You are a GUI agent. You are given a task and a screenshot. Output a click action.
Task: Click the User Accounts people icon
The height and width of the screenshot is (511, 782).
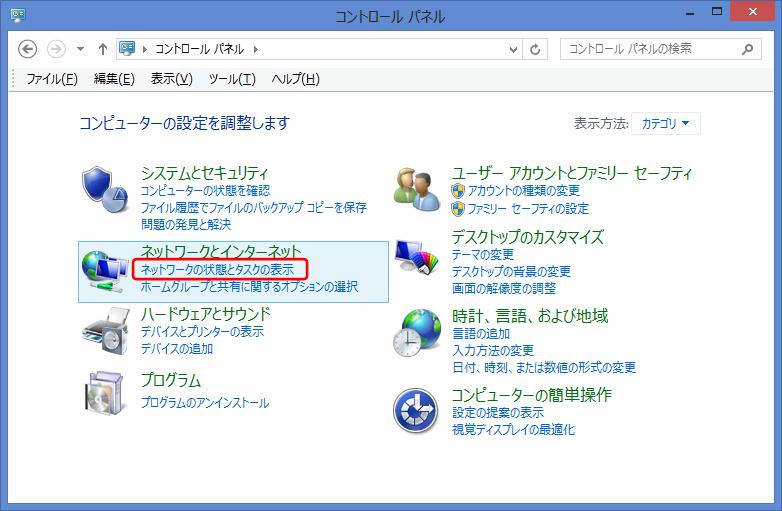(417, 190)
